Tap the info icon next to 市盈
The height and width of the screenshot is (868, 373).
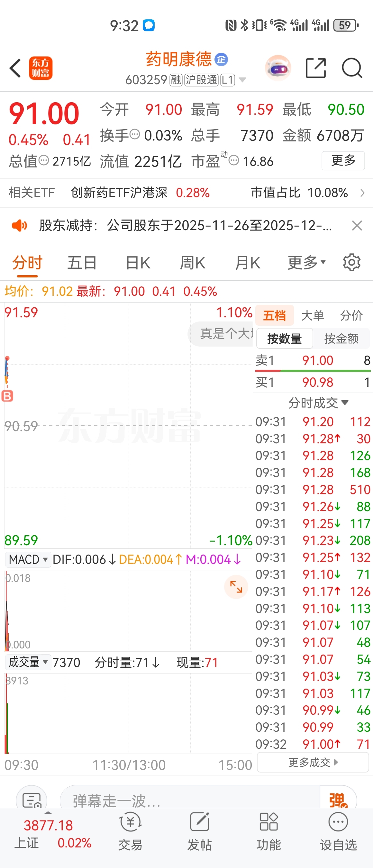[x=234, y=160]
